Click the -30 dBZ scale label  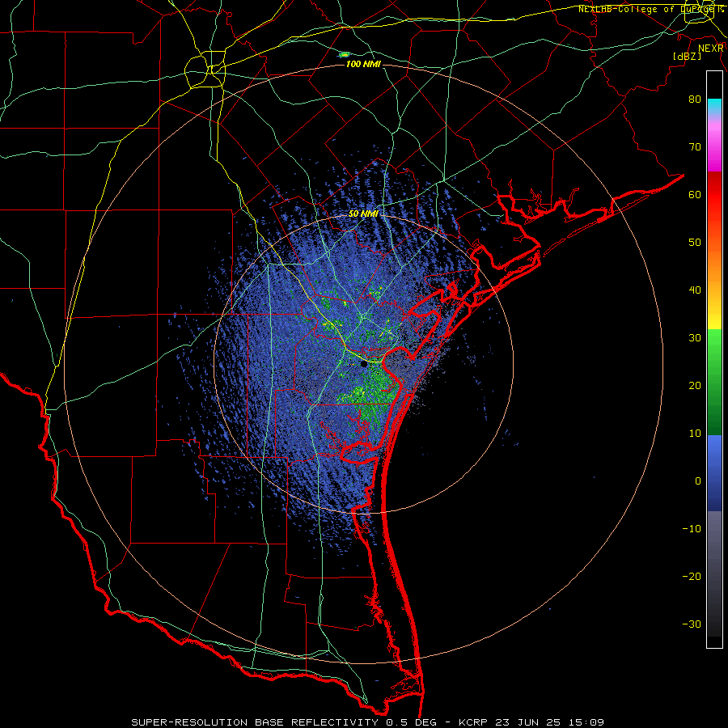[x=692, y=624]
